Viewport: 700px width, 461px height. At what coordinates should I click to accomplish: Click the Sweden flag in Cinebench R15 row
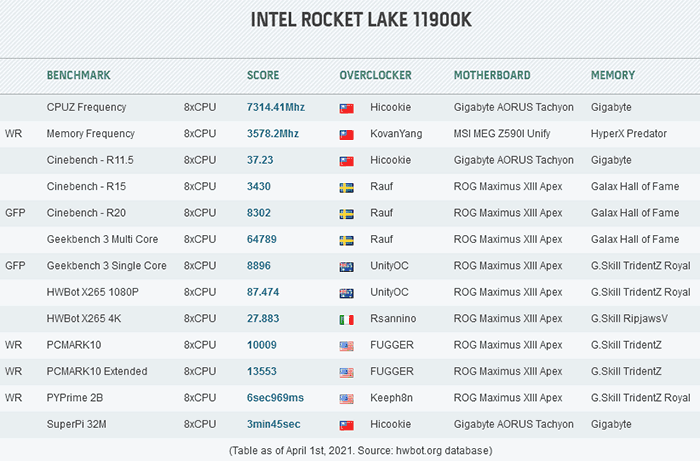coord(346,187)
